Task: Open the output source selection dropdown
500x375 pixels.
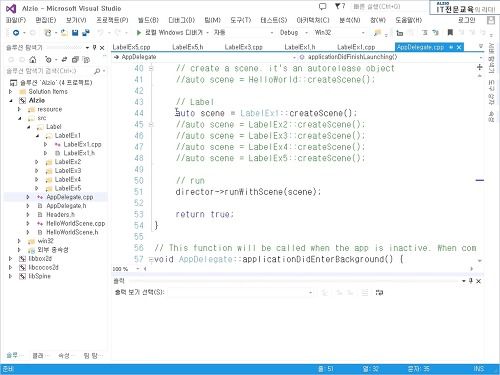Action: [241, 293]
